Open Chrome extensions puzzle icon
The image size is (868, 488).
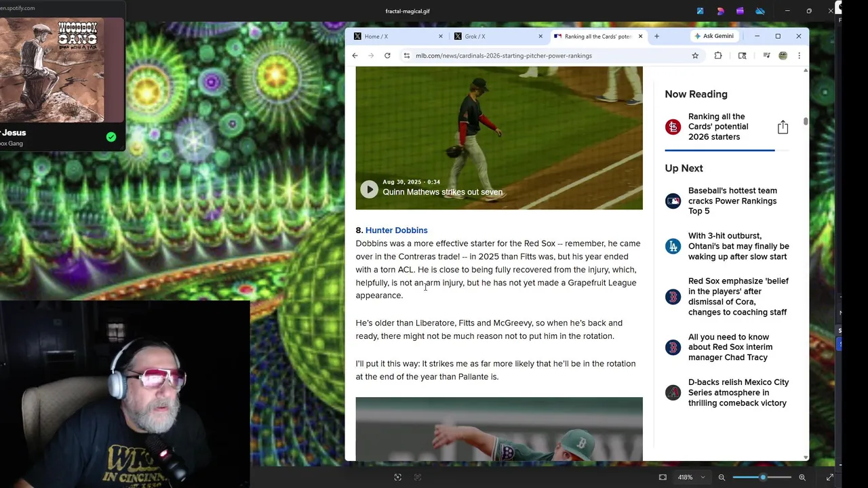(x=718, y=56)
